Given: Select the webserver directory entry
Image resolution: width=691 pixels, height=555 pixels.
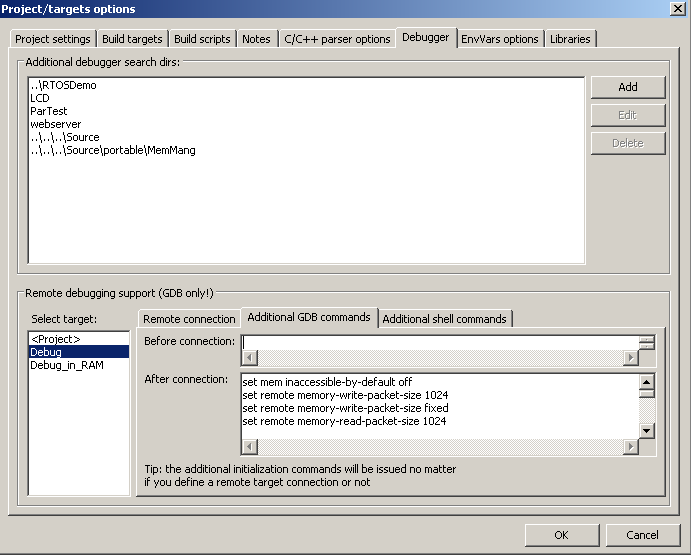Looking at the screenshot, I should pos(56,124).
